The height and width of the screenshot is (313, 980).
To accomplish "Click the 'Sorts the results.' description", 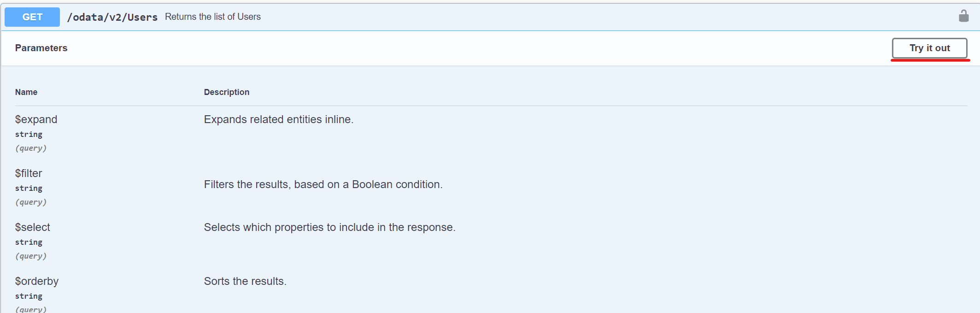I will point(245,281).
